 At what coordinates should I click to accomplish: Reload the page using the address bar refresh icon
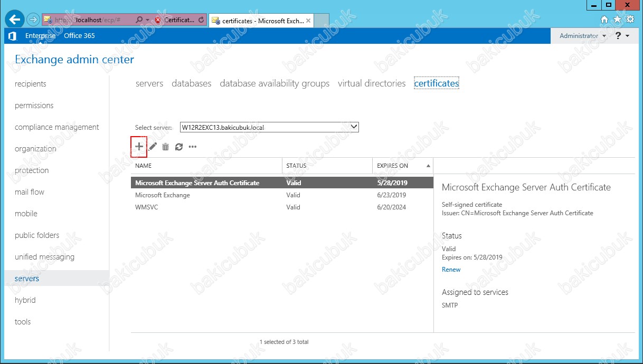(201, 20)
